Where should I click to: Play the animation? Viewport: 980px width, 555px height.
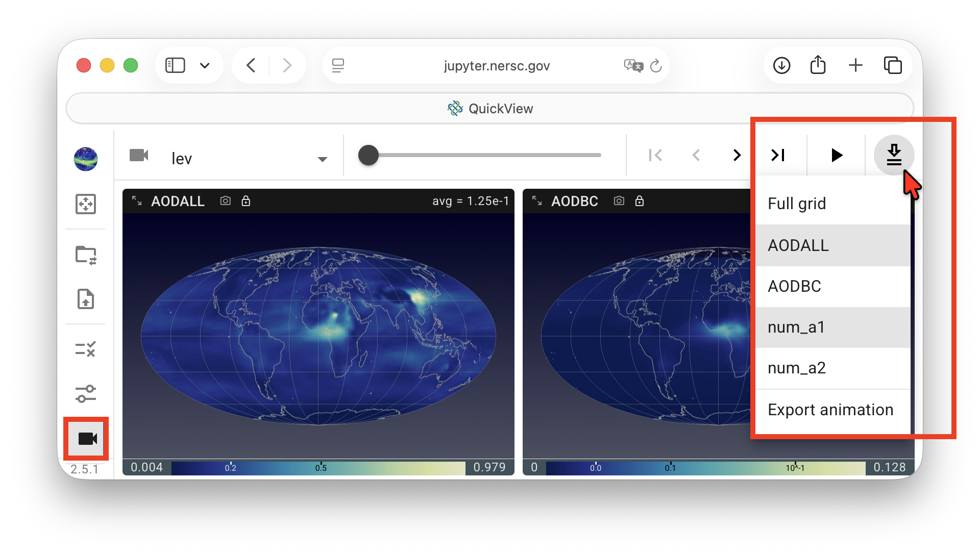(x=836, y=155)
